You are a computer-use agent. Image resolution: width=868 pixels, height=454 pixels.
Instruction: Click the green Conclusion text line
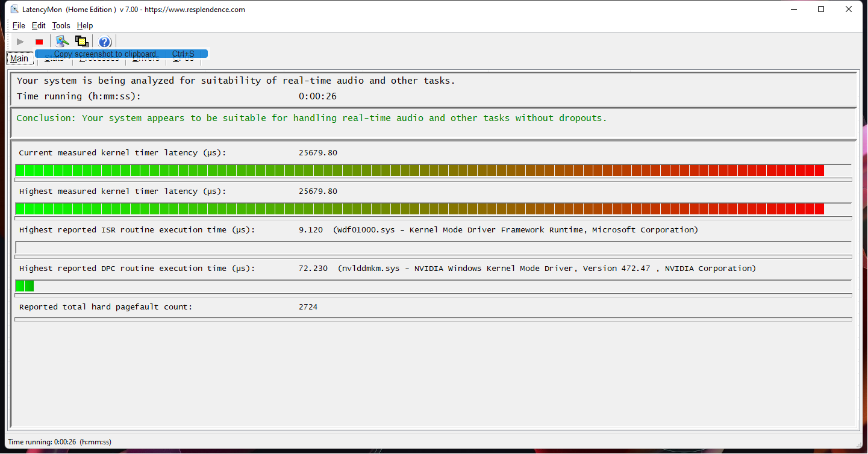(311, 118)
